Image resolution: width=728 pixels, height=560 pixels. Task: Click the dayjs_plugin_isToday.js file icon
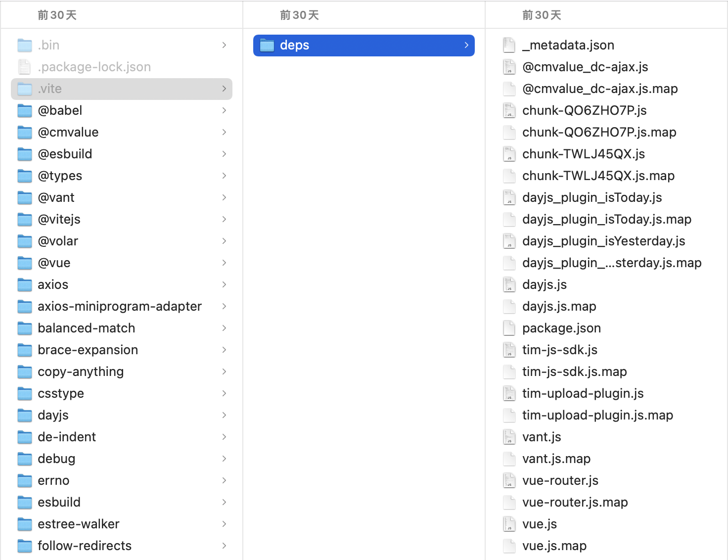tap(509, 198)
